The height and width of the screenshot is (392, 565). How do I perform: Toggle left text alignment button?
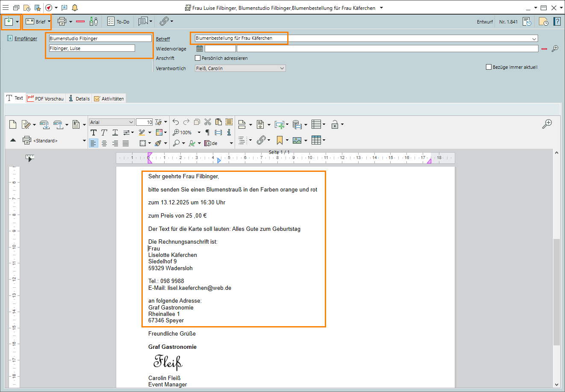coord(94,143)
